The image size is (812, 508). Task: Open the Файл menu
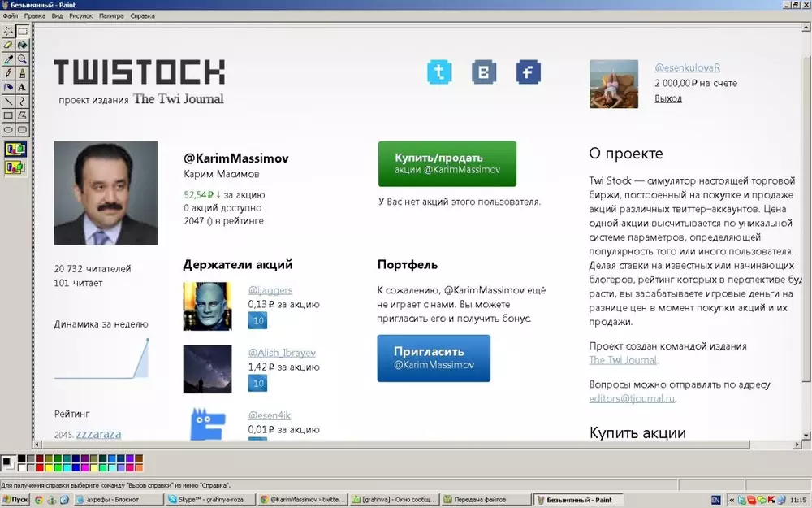[x=10, y=15]
